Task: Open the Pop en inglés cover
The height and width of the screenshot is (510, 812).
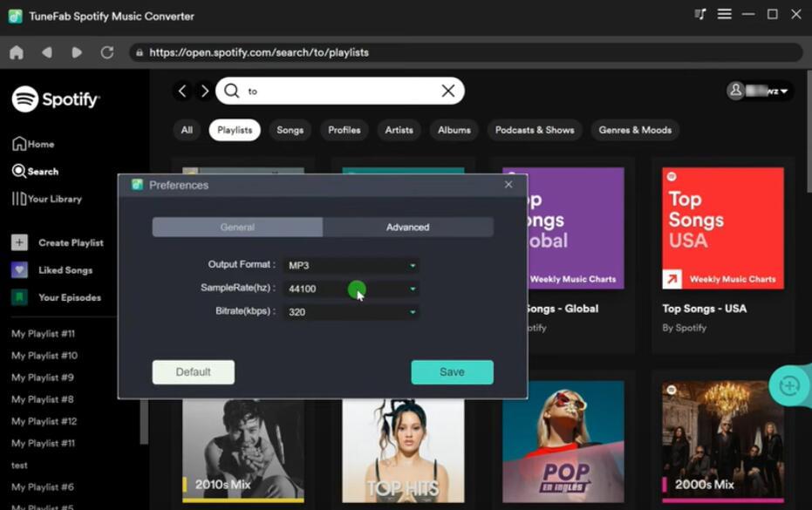Action: 563,442
